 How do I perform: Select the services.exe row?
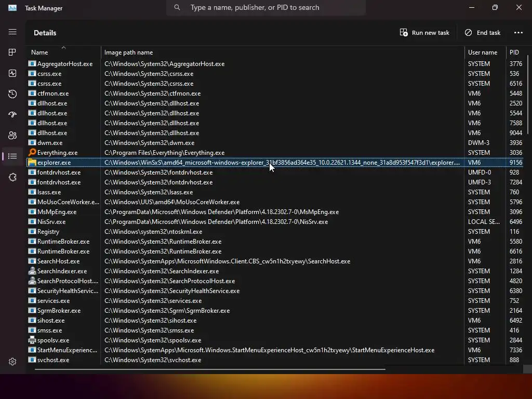pos(275,301)
